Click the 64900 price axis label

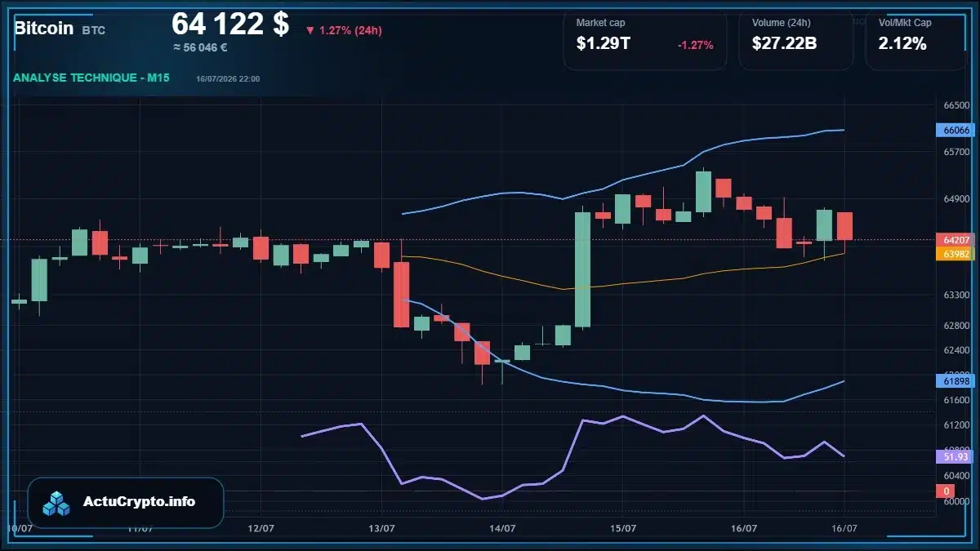(956, 198)
